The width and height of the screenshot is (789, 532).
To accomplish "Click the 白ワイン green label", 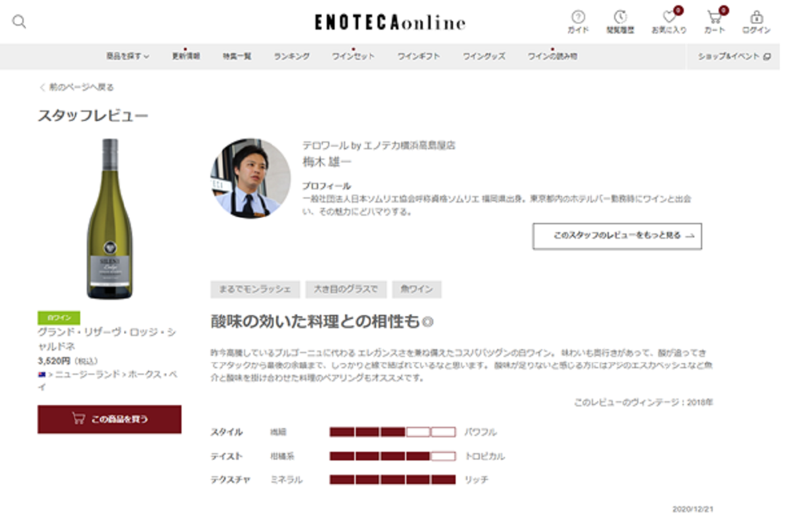I will pos(59,318).
